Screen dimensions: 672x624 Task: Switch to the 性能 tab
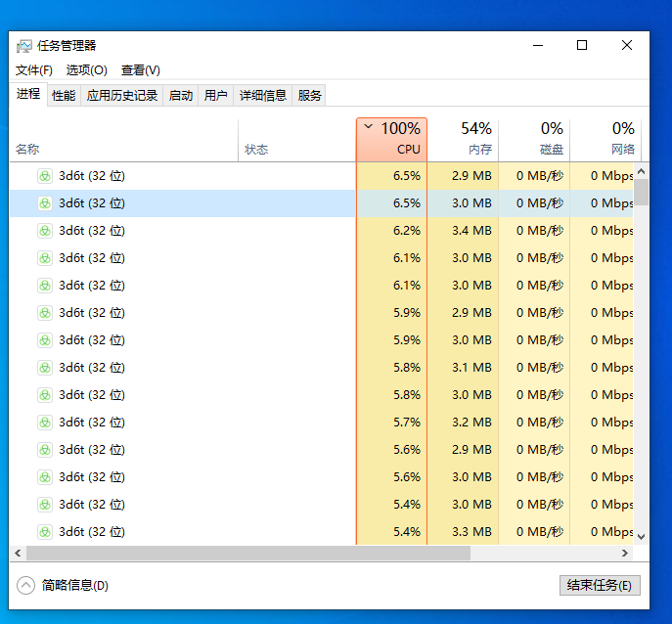(64, 95)
